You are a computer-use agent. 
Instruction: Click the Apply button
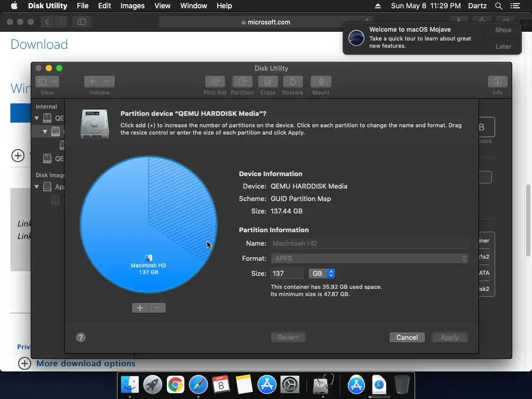tap(449, 337)
